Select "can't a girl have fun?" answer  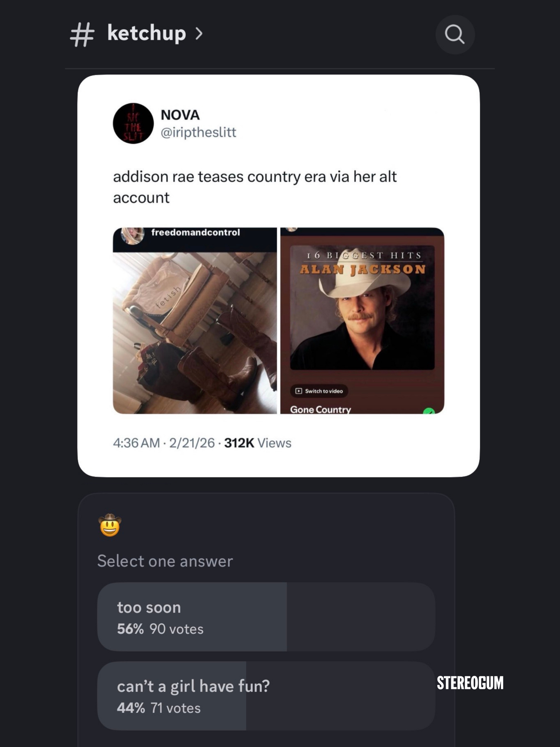[266, 696]
